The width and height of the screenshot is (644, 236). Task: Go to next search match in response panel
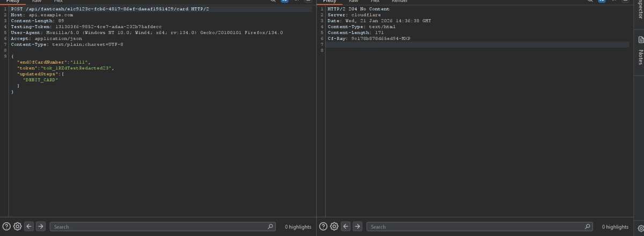[x=357, y=226]
